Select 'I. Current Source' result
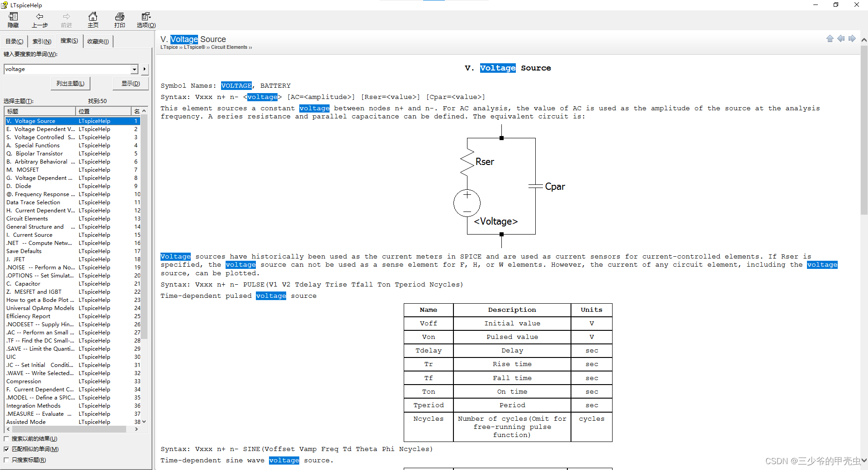The image size is (868, 470). point(72,235)
